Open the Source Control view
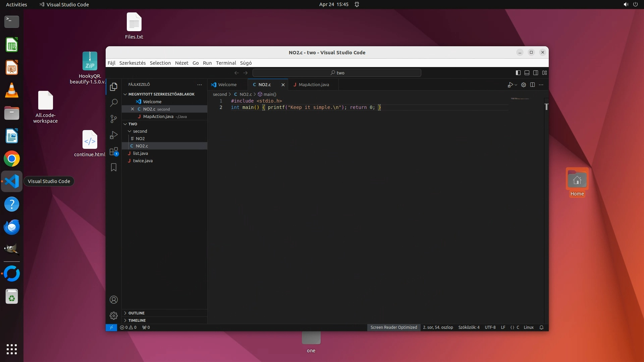The width and height of the screenshot is (644, 362). [114, 119]
